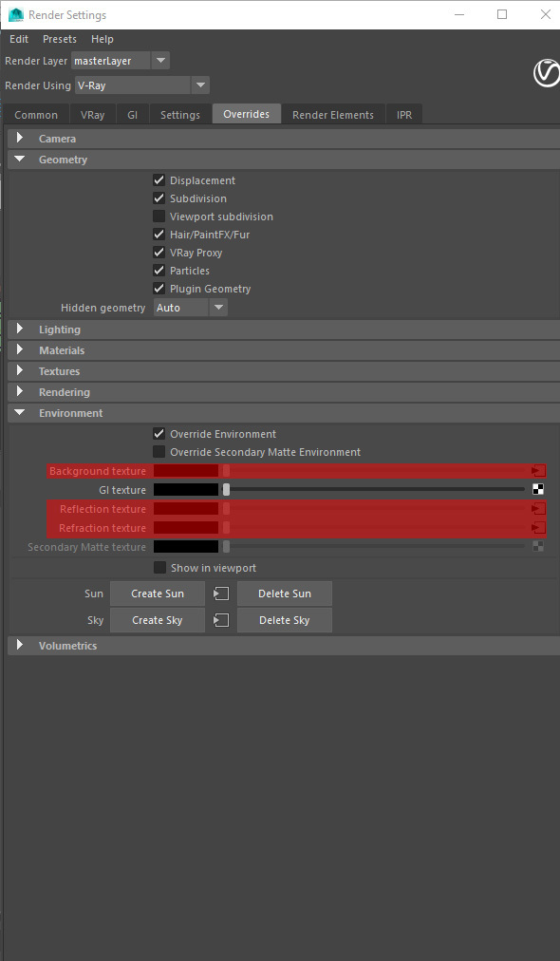Viewport: 560px width, 961px height.
Task: Open the Presets menu
Action: point(60,39)
